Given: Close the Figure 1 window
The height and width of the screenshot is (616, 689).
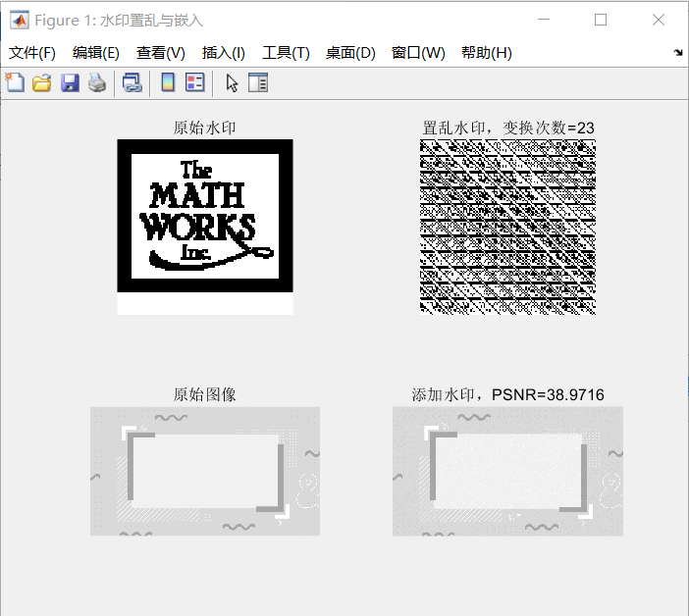Looking at the screenshot, I should click(x=659, y=20).
